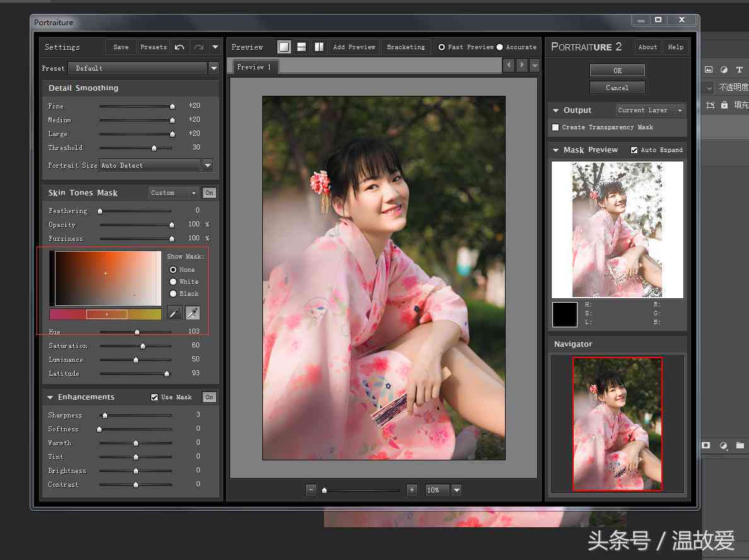Toggle the Use Mask checkbox
Screen dimensions: 749x560
(154, 397)
